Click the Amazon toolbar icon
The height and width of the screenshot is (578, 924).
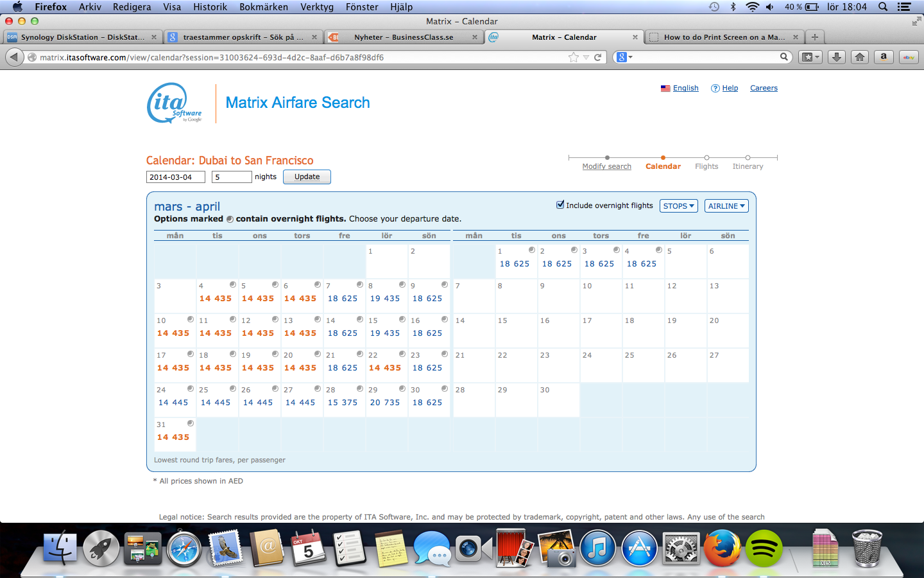click(x=884, y=57)
